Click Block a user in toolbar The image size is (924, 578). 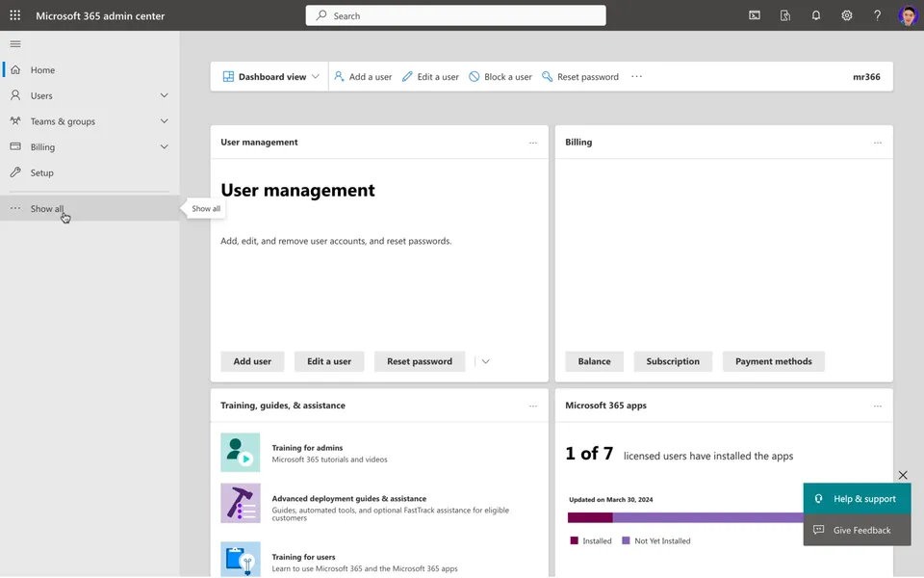click(500, 77)
